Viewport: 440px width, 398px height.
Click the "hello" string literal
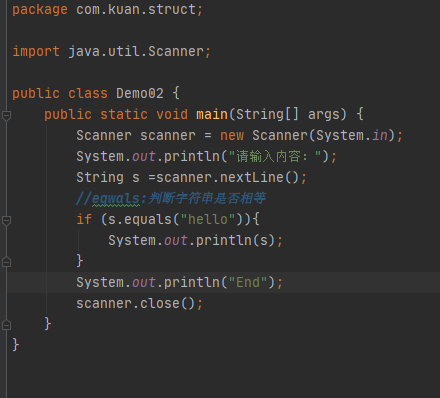point(208,219)
